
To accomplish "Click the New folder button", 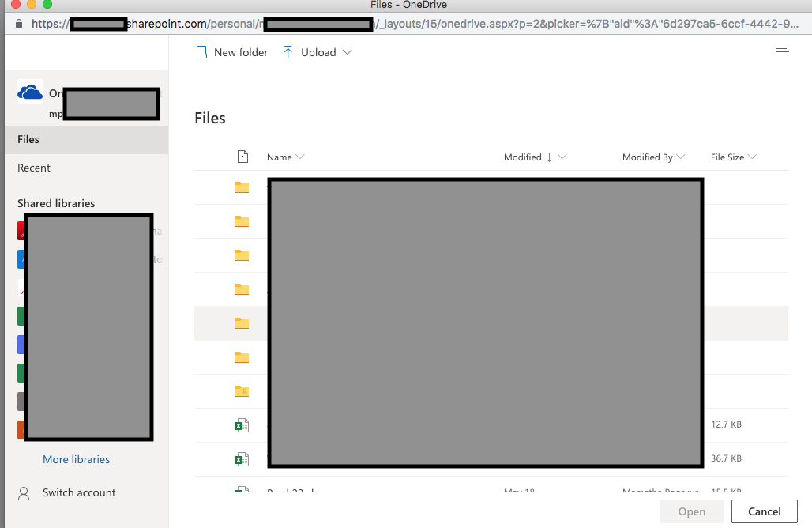I will [x=231, y=52].
